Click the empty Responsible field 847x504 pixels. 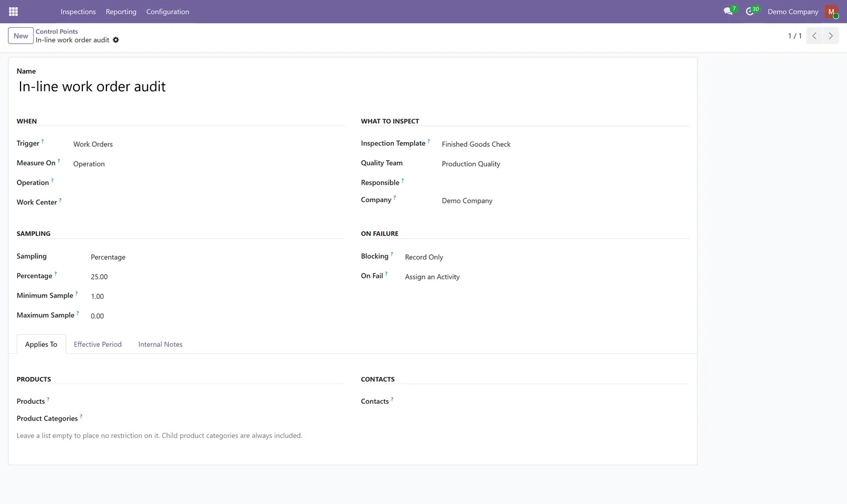(x=565, y=183)
